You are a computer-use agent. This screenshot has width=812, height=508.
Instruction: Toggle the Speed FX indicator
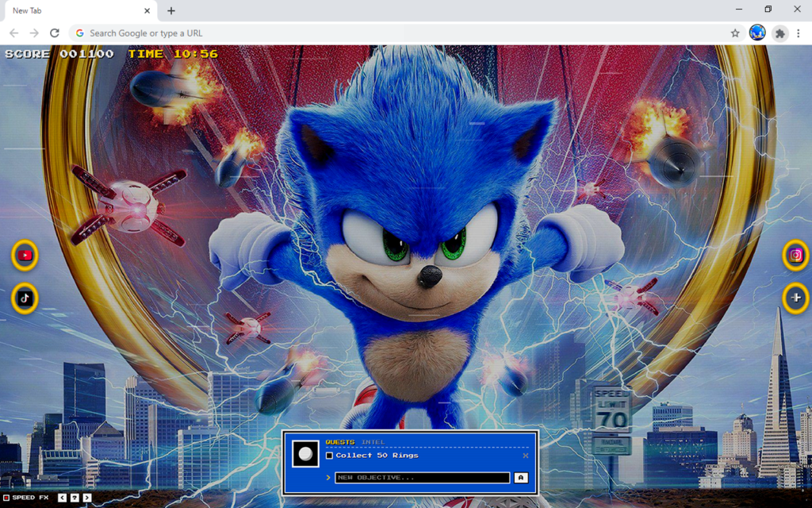click(6, 498)
